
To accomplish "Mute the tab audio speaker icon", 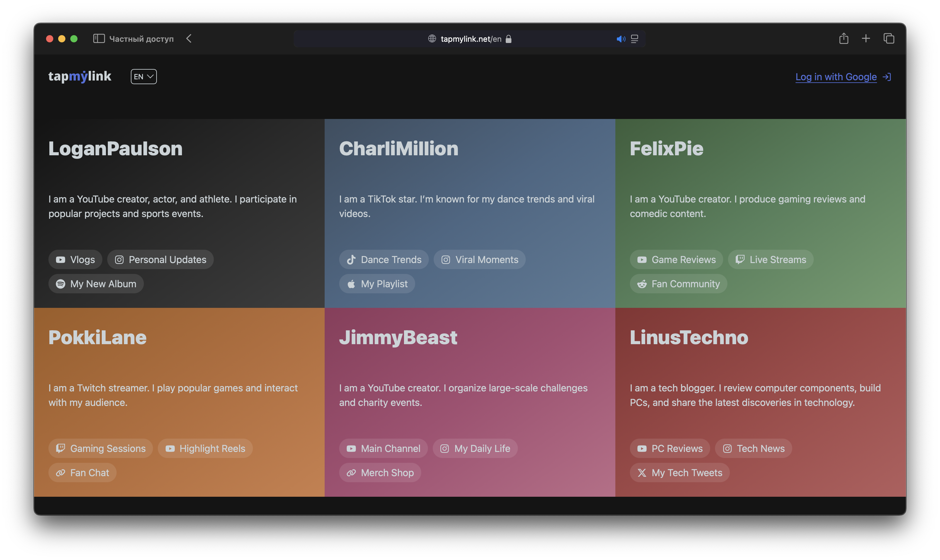I will 621,39.
